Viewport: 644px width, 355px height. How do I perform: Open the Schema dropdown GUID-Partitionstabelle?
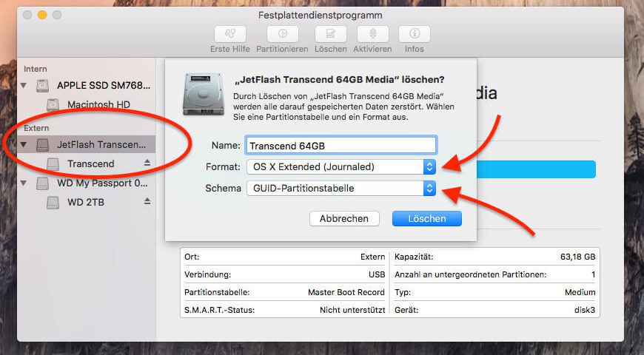click(341, 189)
